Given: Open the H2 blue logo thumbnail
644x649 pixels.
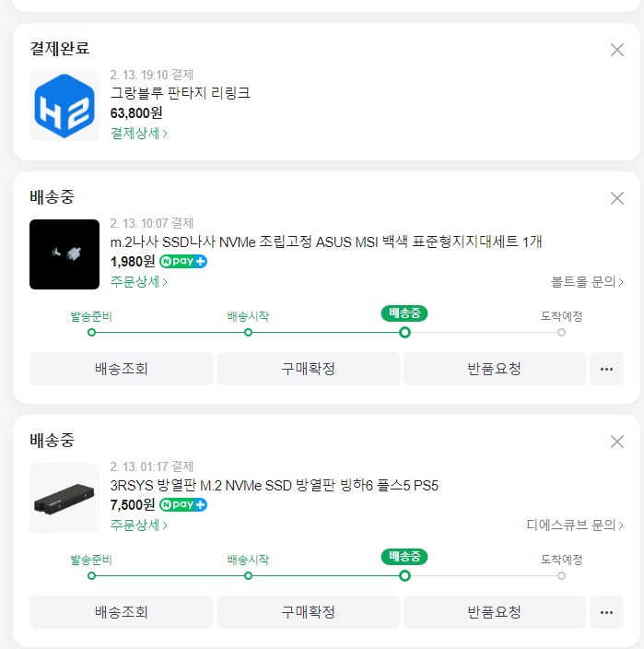Looking at the screenshot, I should 64,106.
